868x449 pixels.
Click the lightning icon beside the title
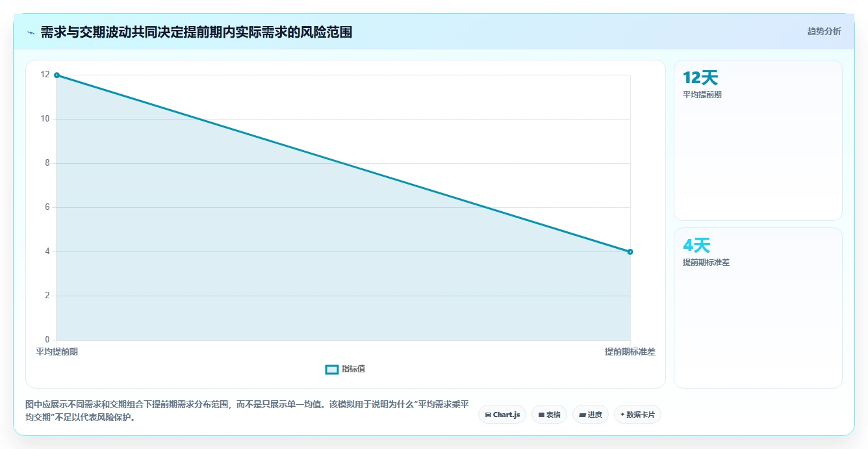coord(31,32)
